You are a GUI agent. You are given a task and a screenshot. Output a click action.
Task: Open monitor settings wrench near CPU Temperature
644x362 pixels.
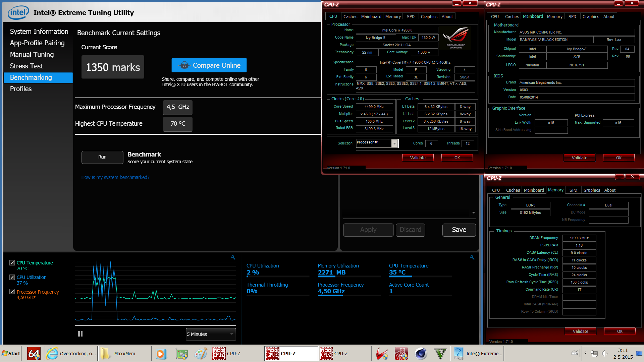point(472,257)
